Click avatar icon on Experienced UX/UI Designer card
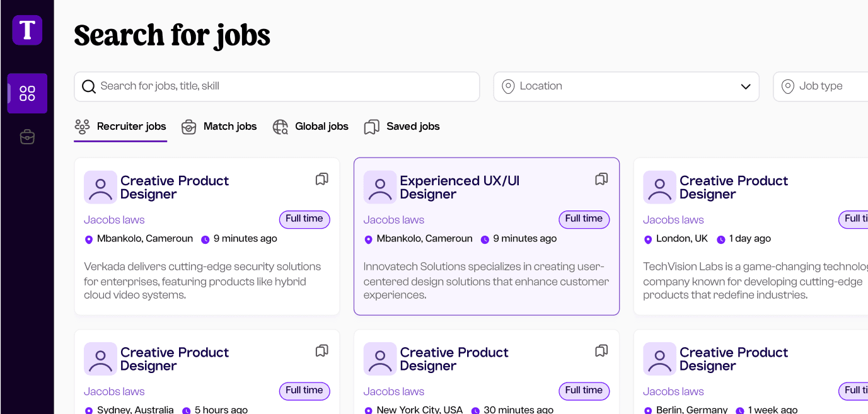Screen dimensions: 868x414 pos(380,187)
